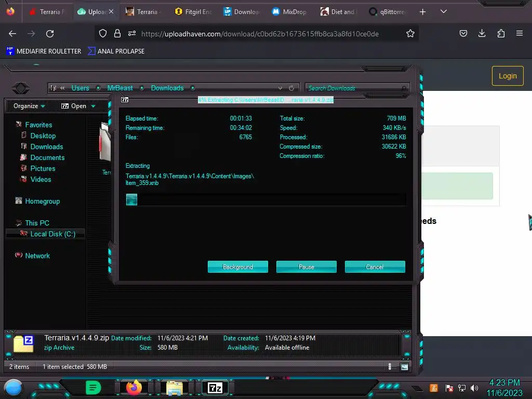This screenshot has width=532, height=399.
Task: Click the Explorer back navigation button
Action: (x=21, y=88)
